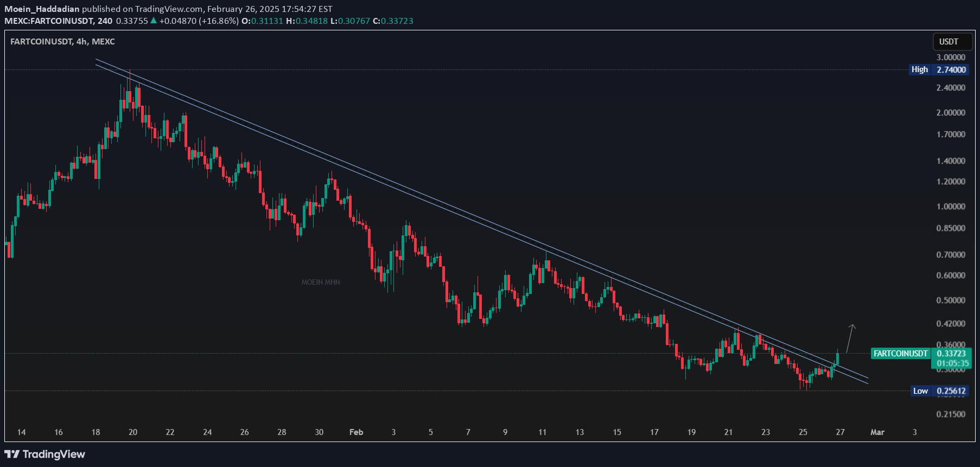The height and width of the screenshot is (467, 980).
Task: Click the Feb label on date axis
Action: pyautogui.click(x=356, y=432)
